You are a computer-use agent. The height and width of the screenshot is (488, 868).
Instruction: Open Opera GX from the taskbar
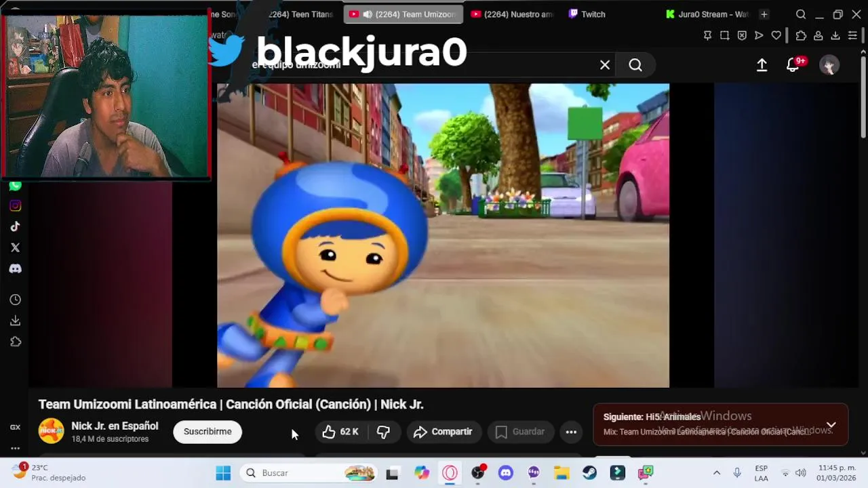(450, 473)
